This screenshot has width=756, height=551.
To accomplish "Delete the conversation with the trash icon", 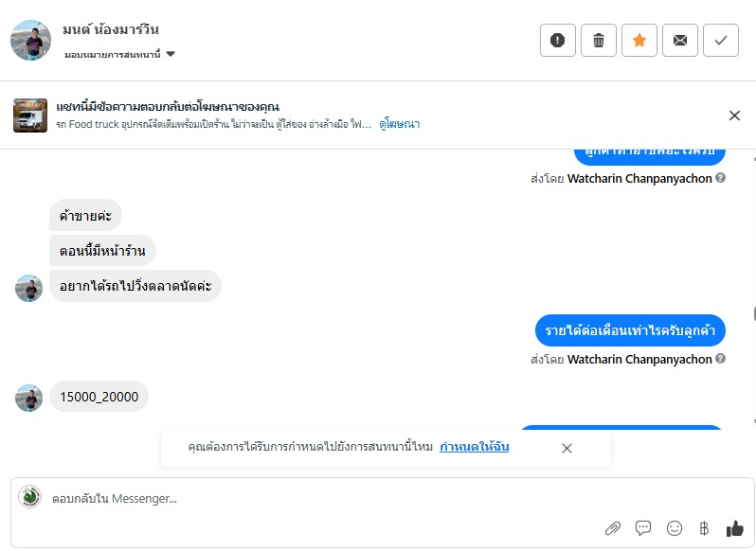I will tap(599, 41).
